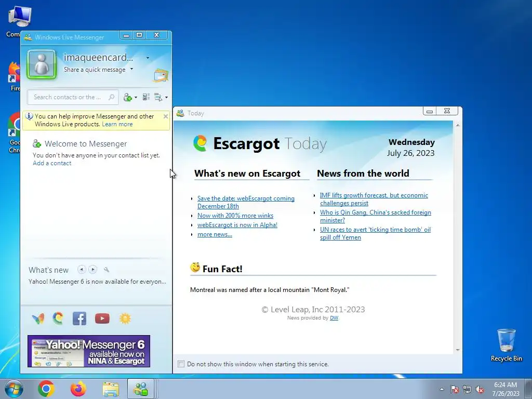The height and width of the screenshot is (399, 532).
Task: Open the add contact dropdown arrow
Action: [136, 97]
